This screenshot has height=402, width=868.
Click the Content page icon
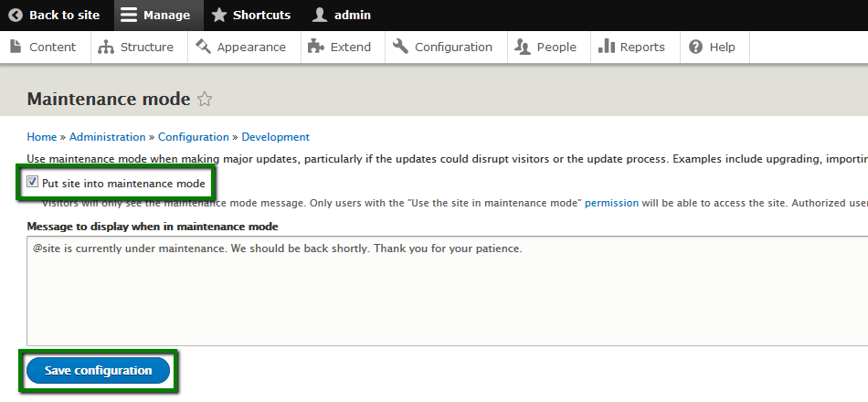click(x=16, y=47)
